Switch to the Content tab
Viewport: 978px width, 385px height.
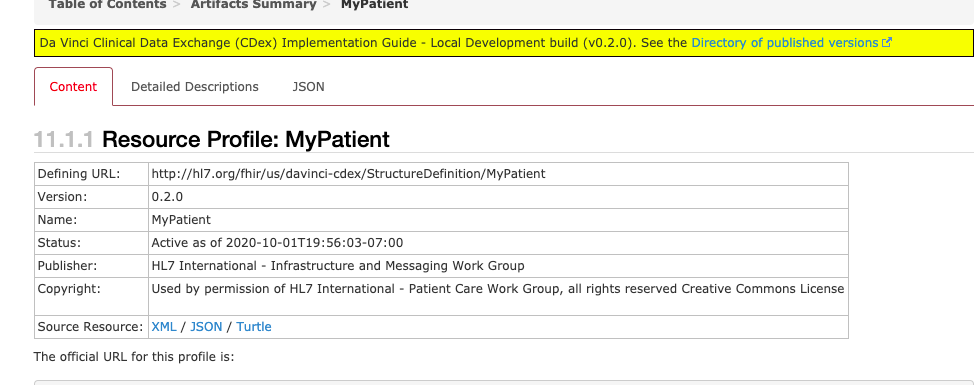(73, 87)
